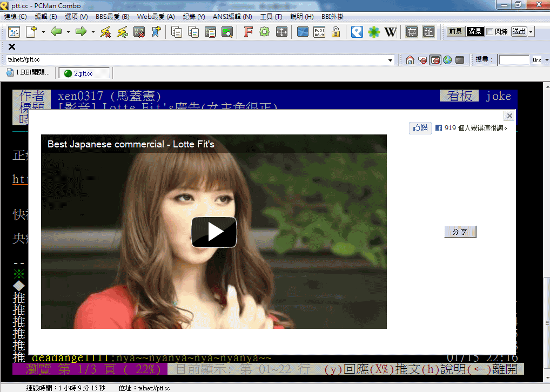Open settings with the green gear icon
This screenshot has height=392, width=550.
point(265,32)
